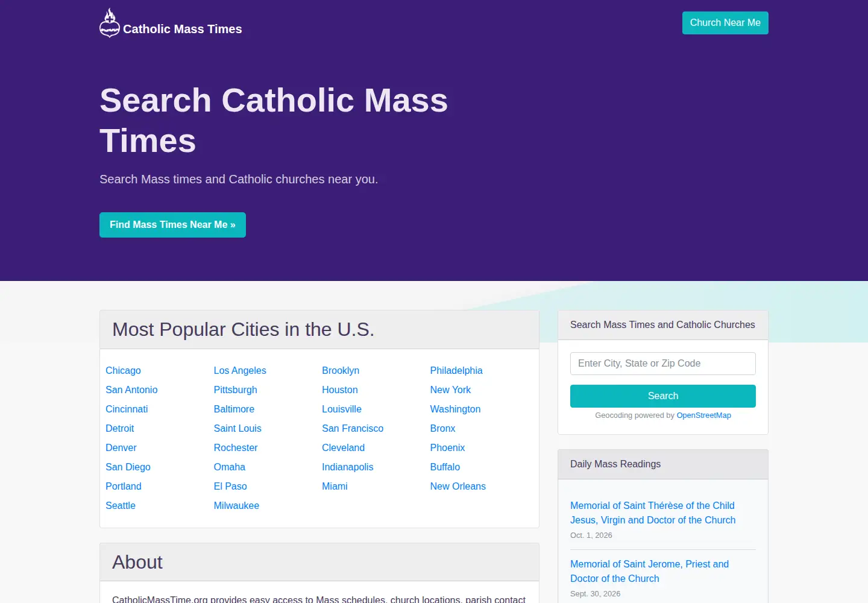Open Portland city link
Image resolution: width=868 pixels, height=603 pixels.
pos(124,487)
